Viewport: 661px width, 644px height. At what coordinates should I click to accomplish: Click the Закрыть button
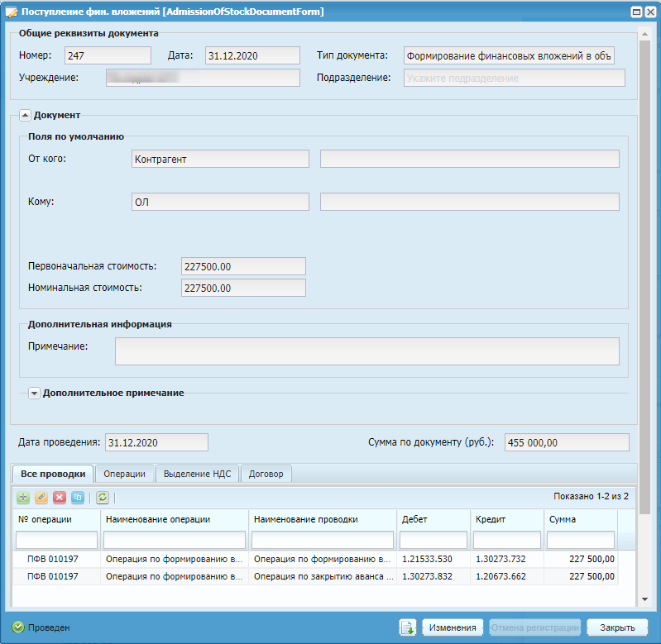click(x=617, y=627)
